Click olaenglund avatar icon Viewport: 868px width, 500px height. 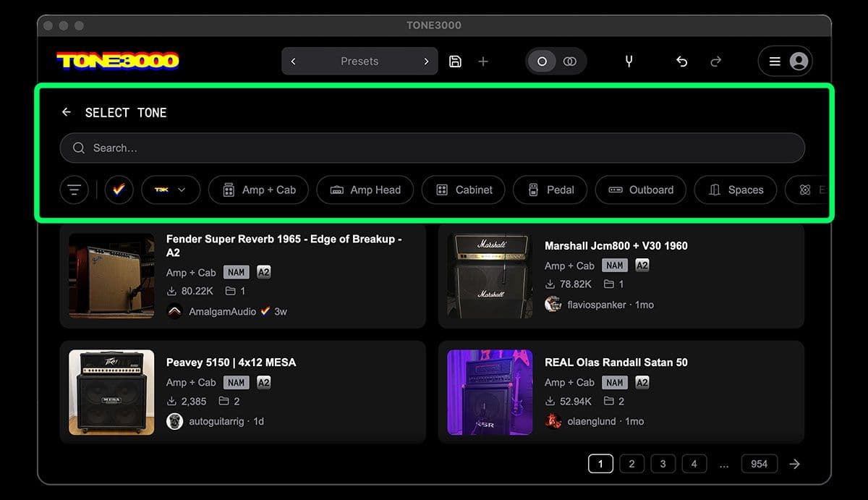point(553,421)
